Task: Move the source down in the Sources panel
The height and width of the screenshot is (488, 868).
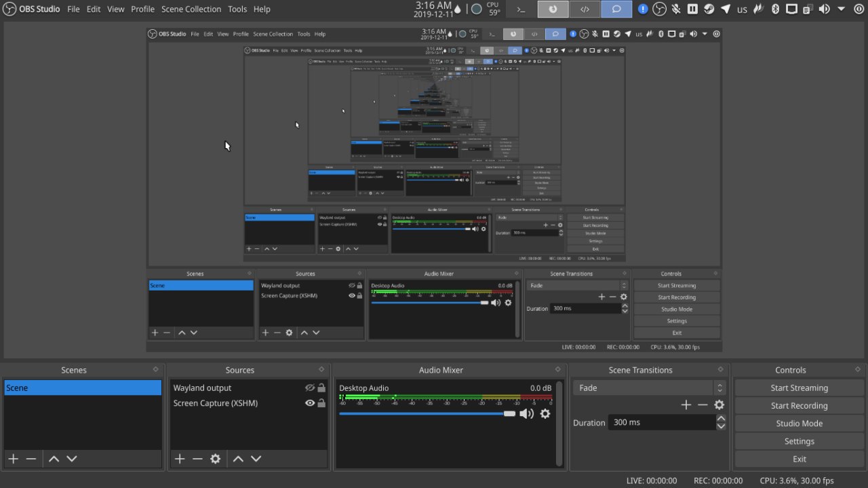Action: pyautogui.click(x=256, y=459)
